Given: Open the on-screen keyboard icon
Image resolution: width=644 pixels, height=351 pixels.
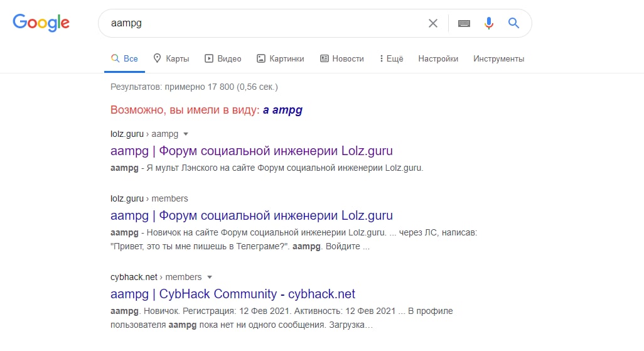Looking at the screenshot, I should (464, 23).
